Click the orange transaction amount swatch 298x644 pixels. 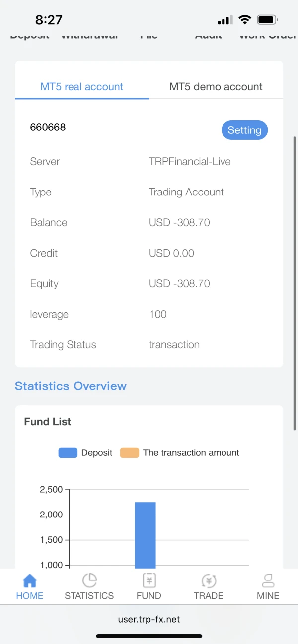point(130,452)
